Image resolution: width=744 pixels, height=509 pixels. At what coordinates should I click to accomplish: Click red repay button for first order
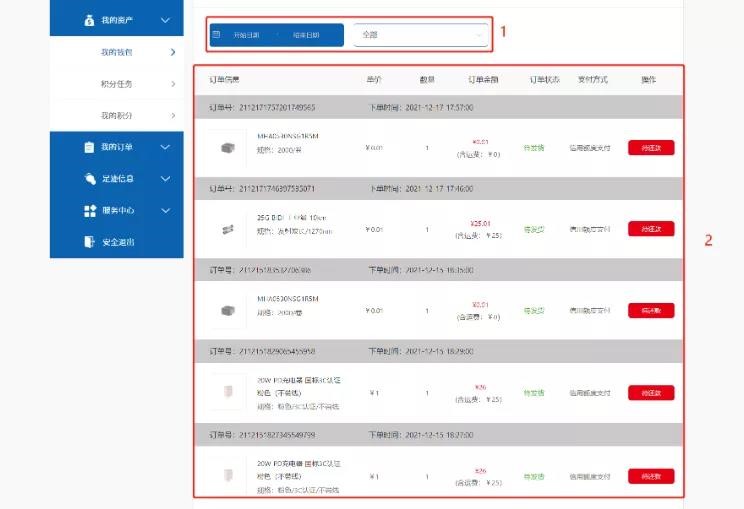651,147
